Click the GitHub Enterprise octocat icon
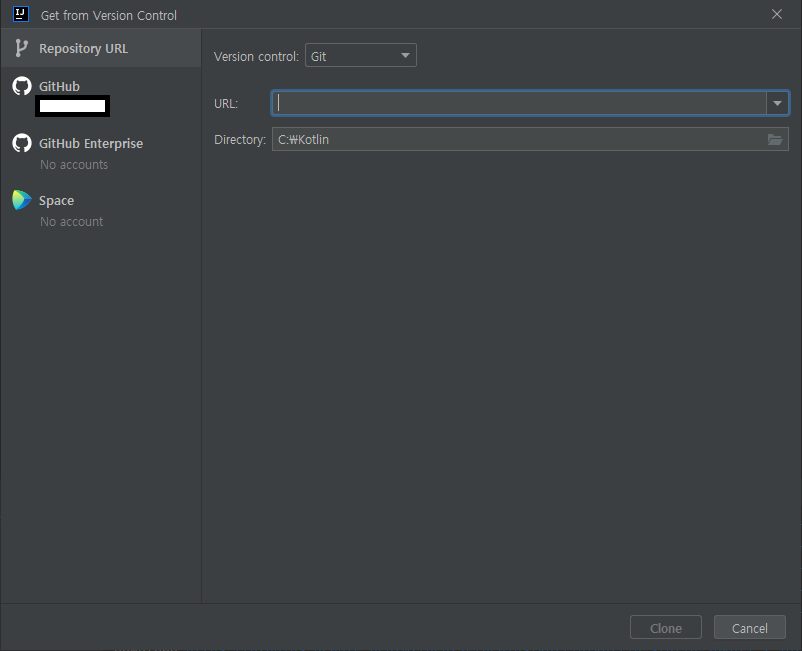Screen dimensions: 802x651 22,143
